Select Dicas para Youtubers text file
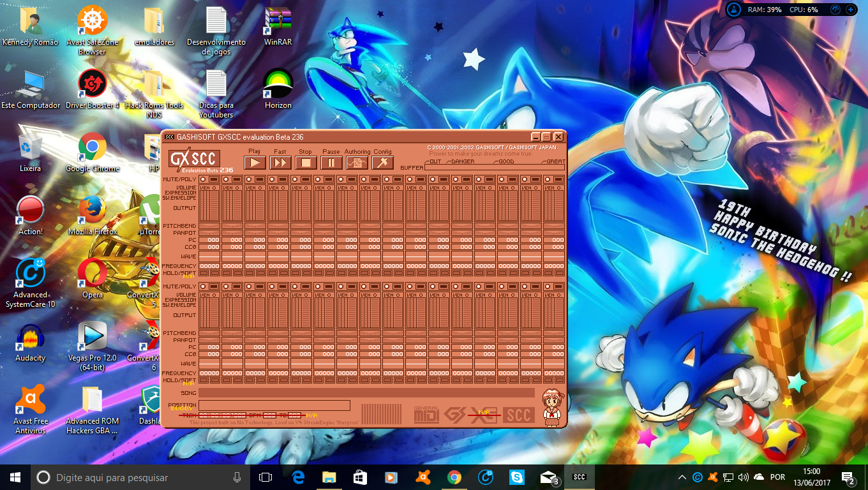868x490 pixels. pyautogui.click(x=216, y=94)
